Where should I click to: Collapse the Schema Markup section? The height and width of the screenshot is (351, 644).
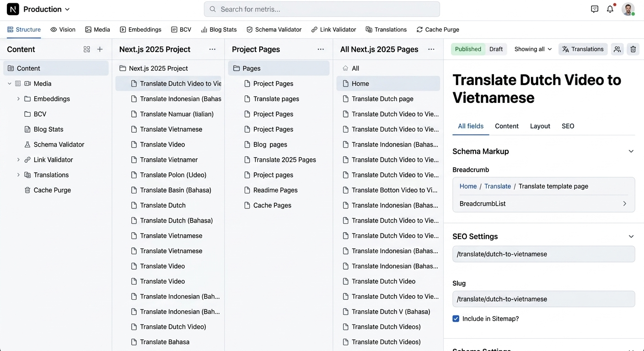(631, 151)
